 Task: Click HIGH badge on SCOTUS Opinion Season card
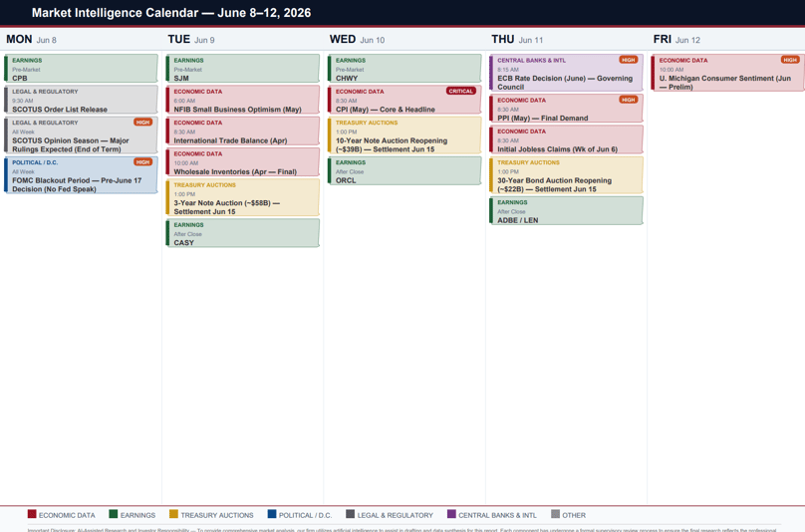coord(142,123)
